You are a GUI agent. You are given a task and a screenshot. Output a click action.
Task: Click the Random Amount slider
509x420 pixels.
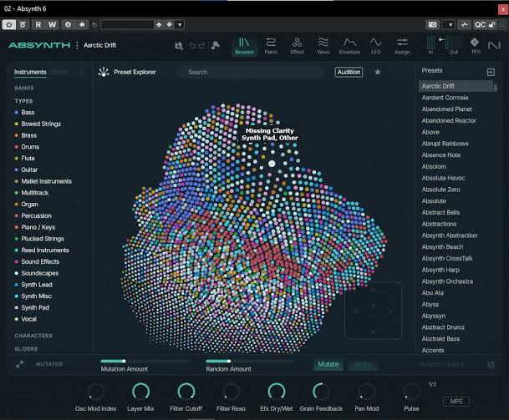250,361
